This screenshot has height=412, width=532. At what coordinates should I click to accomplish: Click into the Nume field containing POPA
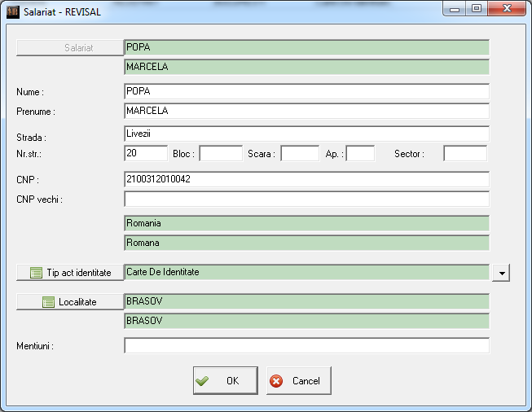306,91
